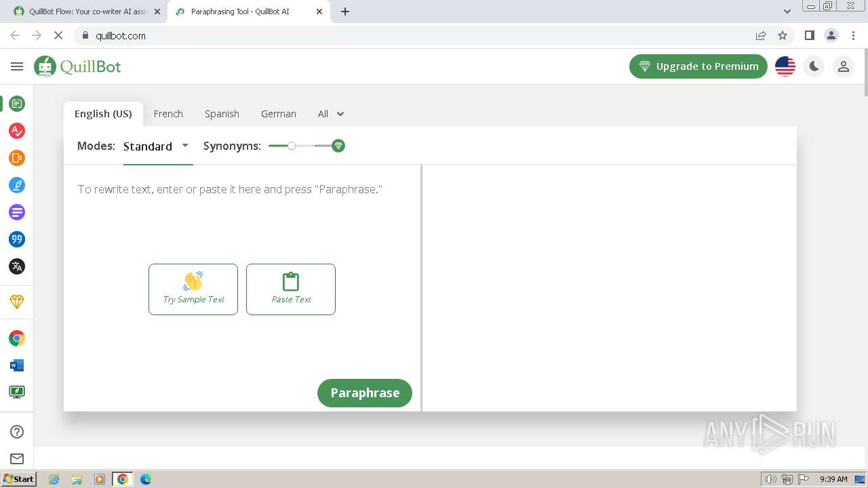Open the Chrome tab search chevron
This screenshot has width=868, height=488.
[787, 12]
